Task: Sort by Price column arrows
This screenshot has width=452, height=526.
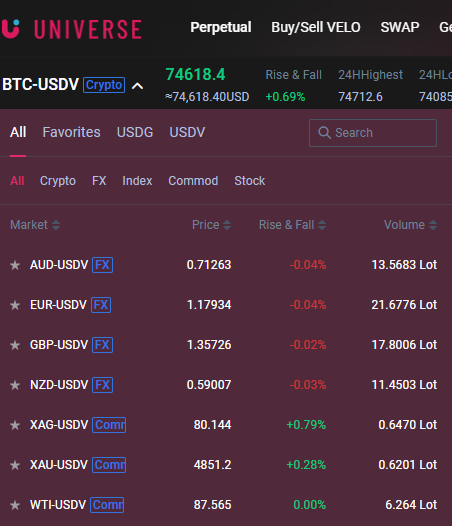Action: click(227, 225)
